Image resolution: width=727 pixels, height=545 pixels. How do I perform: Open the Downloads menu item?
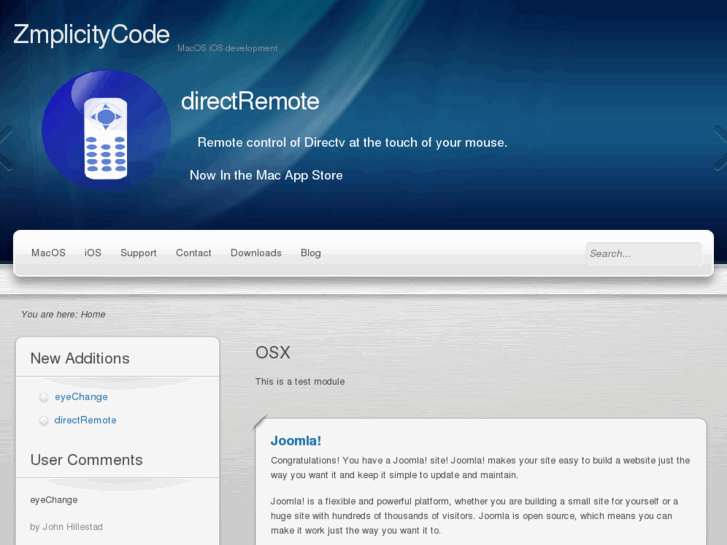click(256, 253)
